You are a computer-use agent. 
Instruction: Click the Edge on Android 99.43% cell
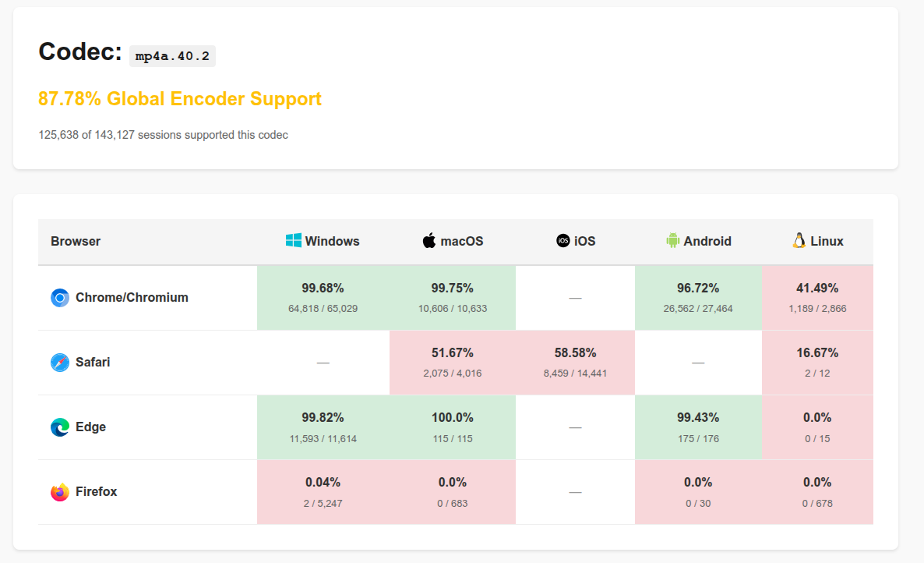pos(698,427)
